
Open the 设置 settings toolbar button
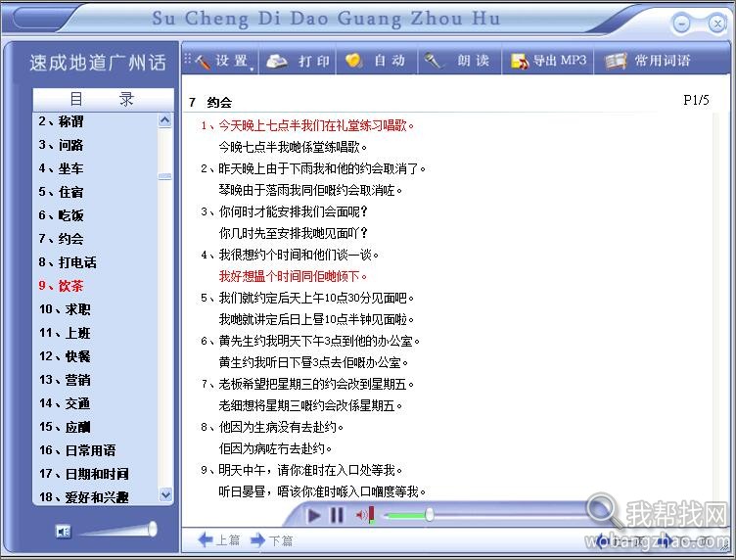(x=221, y=61)
